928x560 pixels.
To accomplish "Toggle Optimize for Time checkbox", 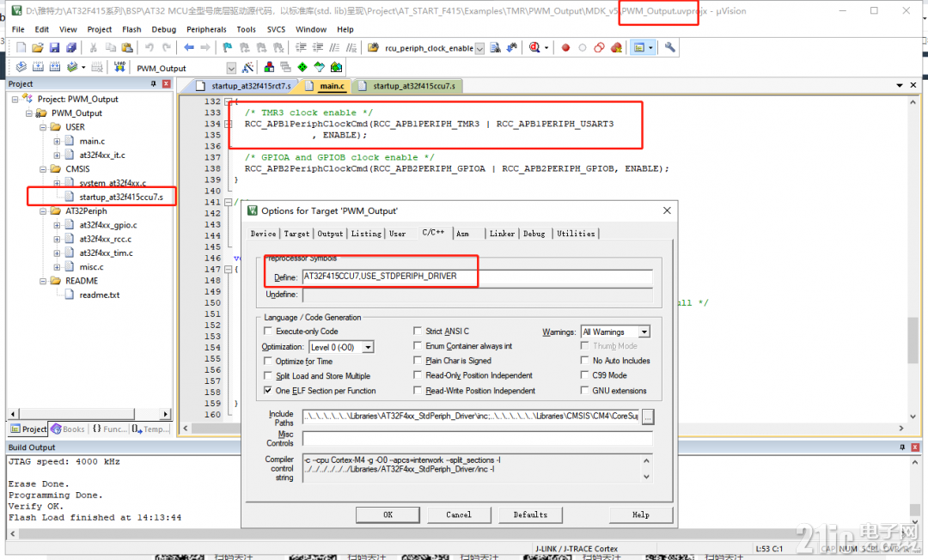I will [268, 361].
